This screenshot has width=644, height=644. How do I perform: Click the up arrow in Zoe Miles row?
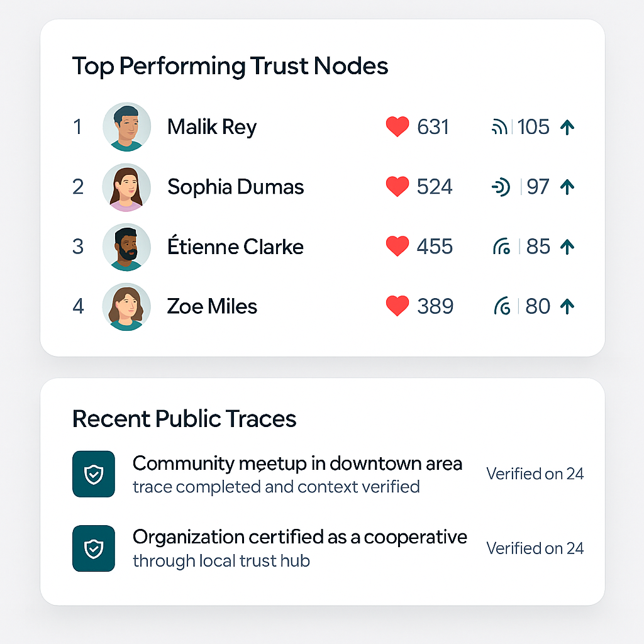(567, 307)
